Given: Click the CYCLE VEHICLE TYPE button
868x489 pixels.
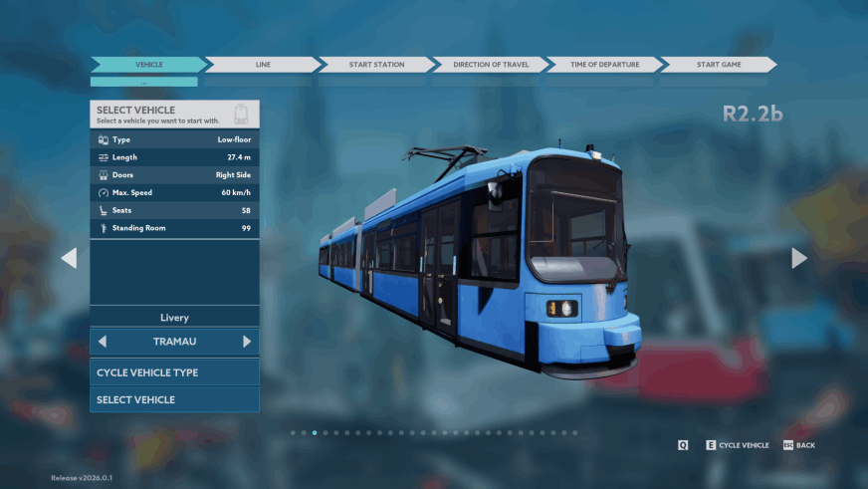Looking at the screenshot, I should tap(174, 372).
